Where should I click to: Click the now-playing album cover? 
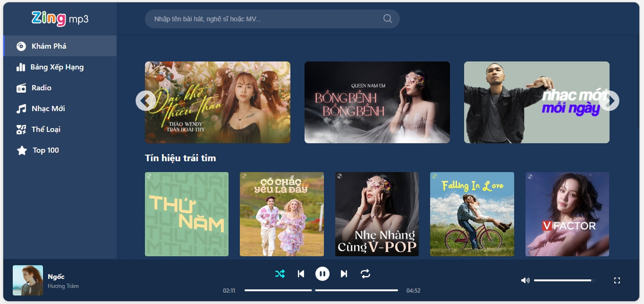tap(28, 280)
